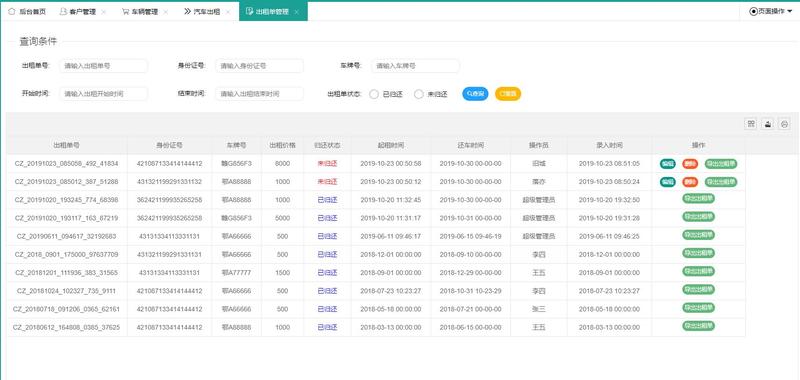Image resolution: width=800 pixels, height=380 pixels.
Task: Click the 起租时间 column header
Action: pyautogui.click(x=391, y=145)
